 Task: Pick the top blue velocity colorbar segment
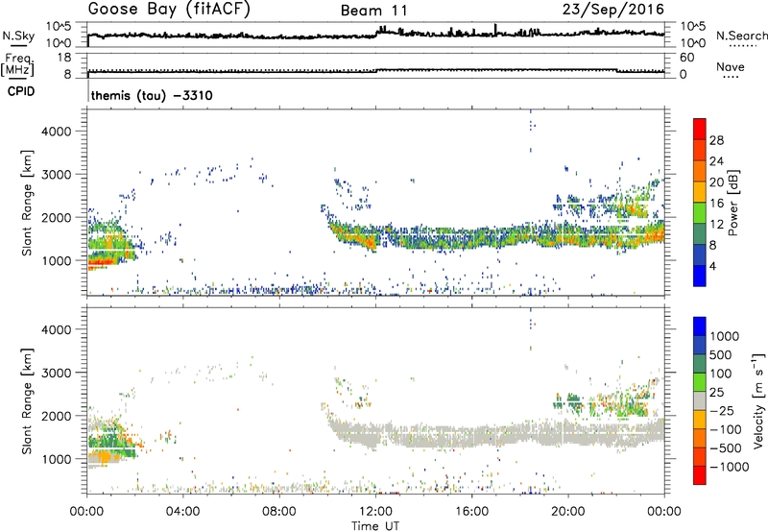pos(700,326)
